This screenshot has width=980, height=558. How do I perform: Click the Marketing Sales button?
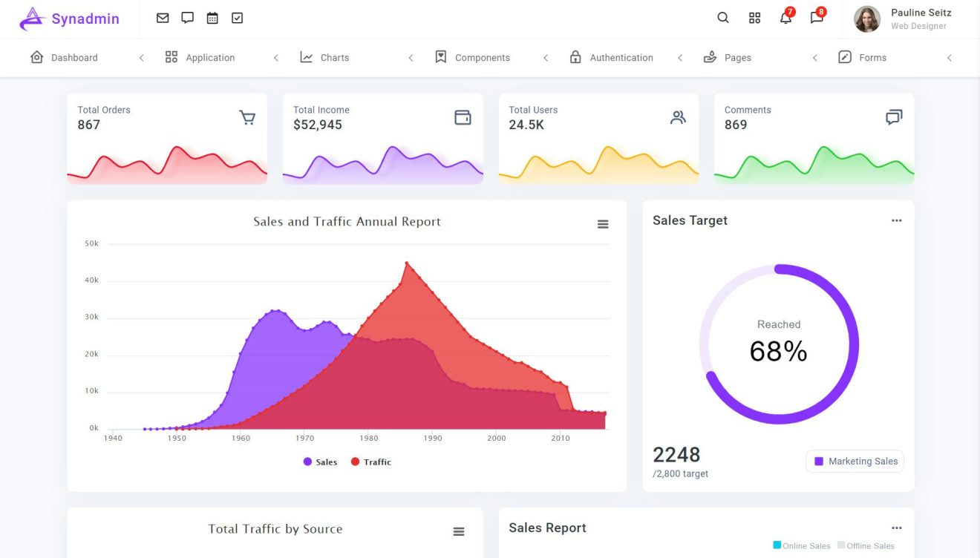pos(855,461)
